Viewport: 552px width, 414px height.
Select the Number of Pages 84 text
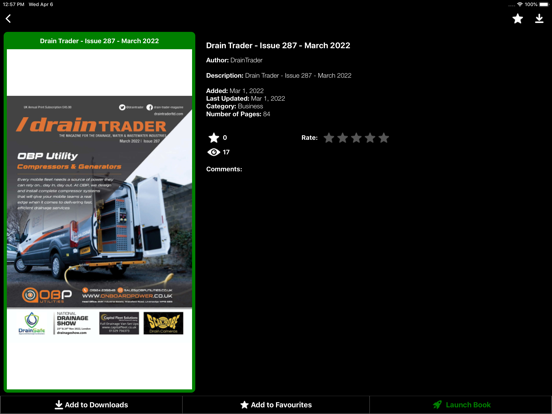pyautogui.click(x=238, y=114)
